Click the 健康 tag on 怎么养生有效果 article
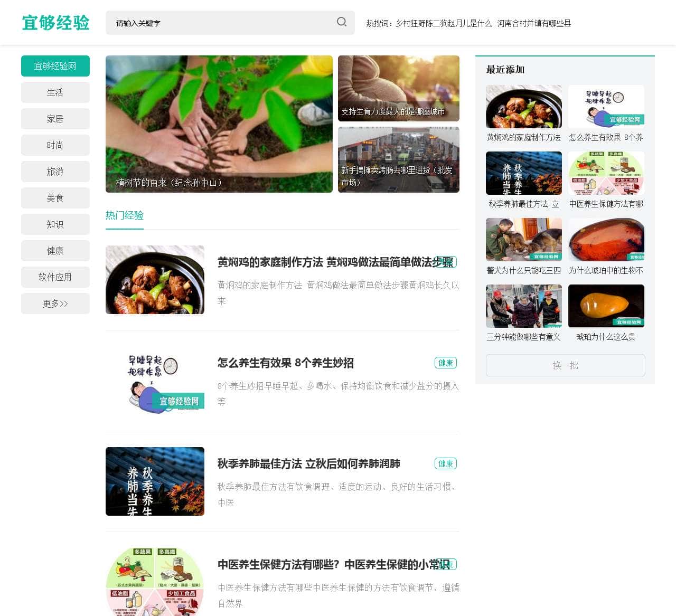 click(446, 363)
